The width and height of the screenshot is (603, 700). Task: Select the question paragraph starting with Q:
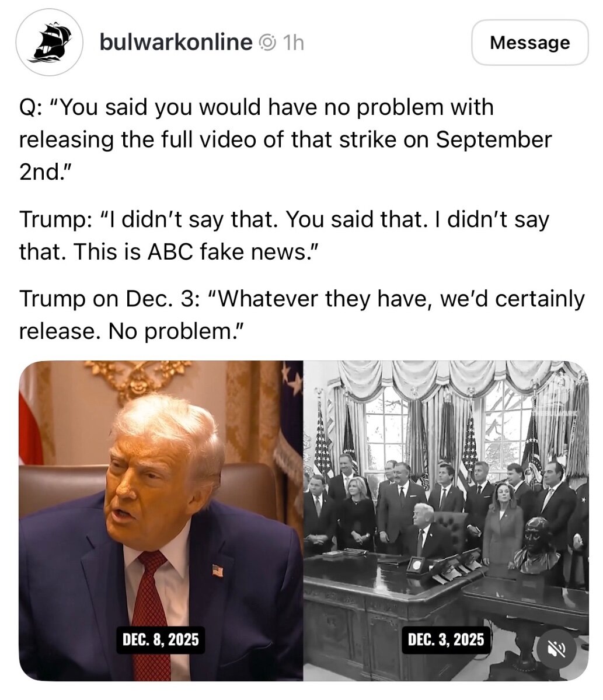point(285,140)
